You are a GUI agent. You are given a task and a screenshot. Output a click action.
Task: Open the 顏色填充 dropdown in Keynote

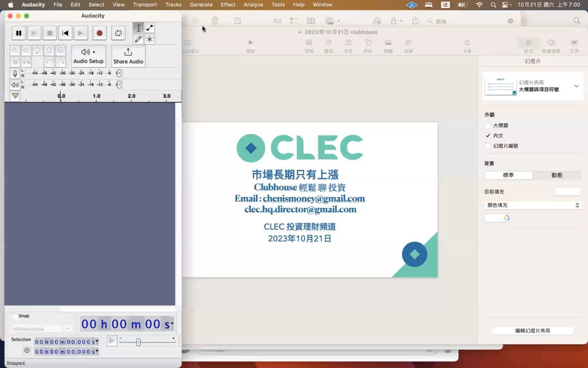(x=533, y=205)
